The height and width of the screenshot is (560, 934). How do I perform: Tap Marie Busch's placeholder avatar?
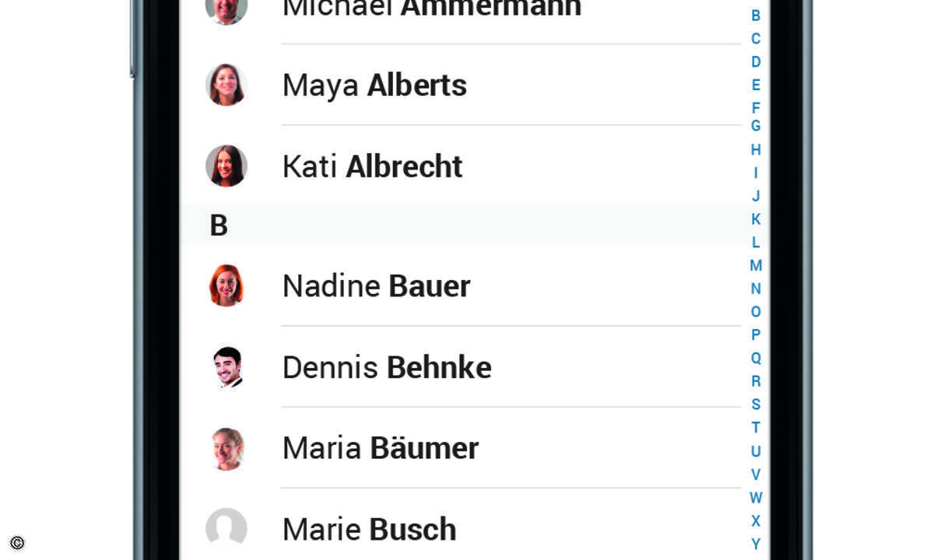(x=226, y=529)
